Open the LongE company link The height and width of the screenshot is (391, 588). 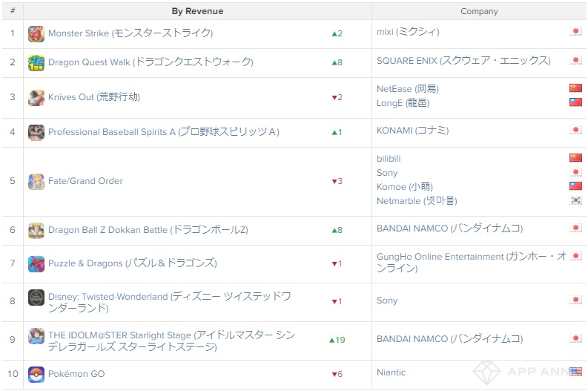(403, 103)
